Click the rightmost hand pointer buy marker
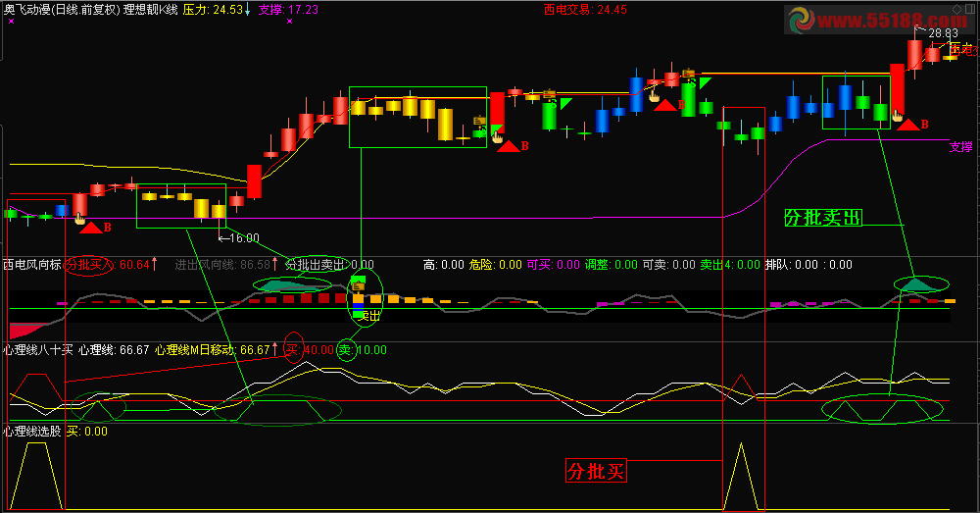The image size is (980, 513). pyautogui.click(x=898, y=115)
